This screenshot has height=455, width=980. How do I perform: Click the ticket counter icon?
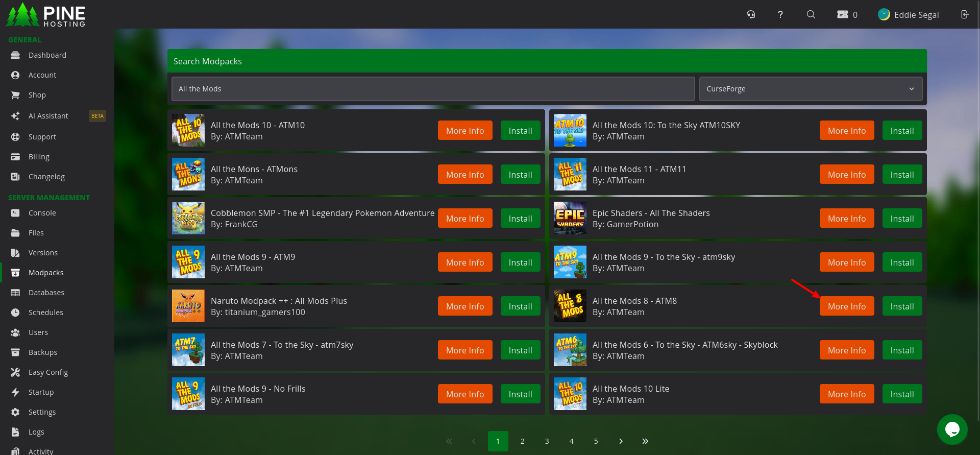[x=843, y=14]
